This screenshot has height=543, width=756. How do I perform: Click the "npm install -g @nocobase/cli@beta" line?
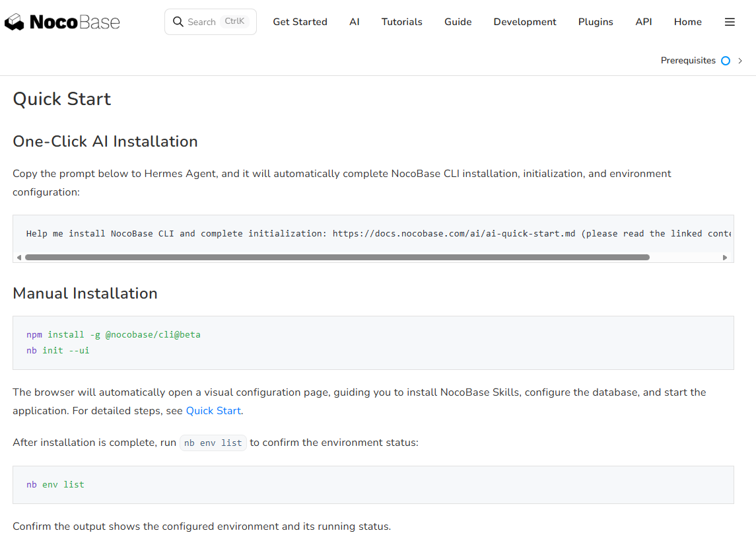[114, 335]
